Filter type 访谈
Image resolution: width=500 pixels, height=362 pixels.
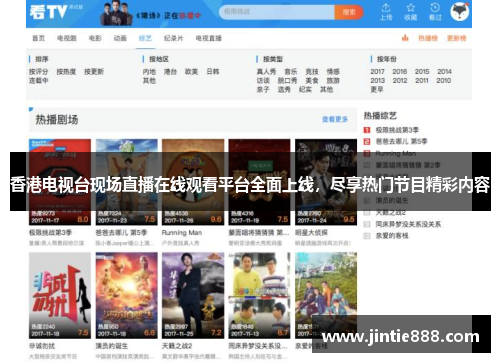click(263, 81)
